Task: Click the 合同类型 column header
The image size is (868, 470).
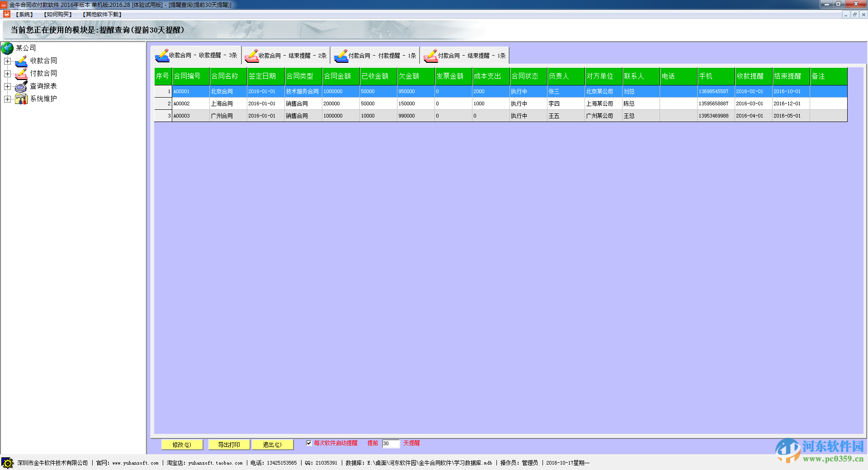Action: pyautogui.click(x=303, y=76)
